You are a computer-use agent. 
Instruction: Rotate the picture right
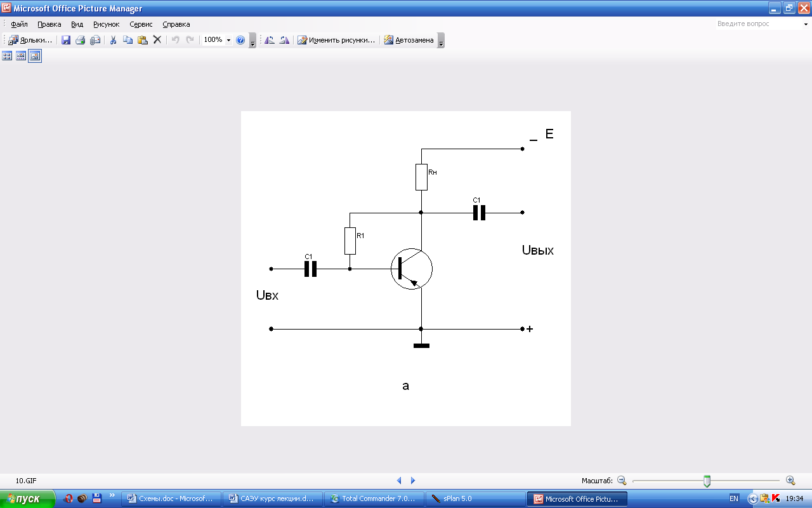pyautogui.click(x=284, y=40)
